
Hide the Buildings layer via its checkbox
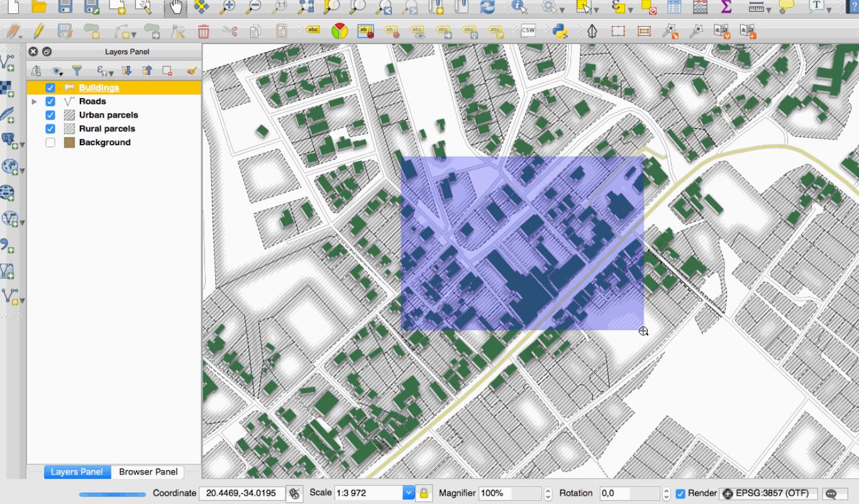50,88
